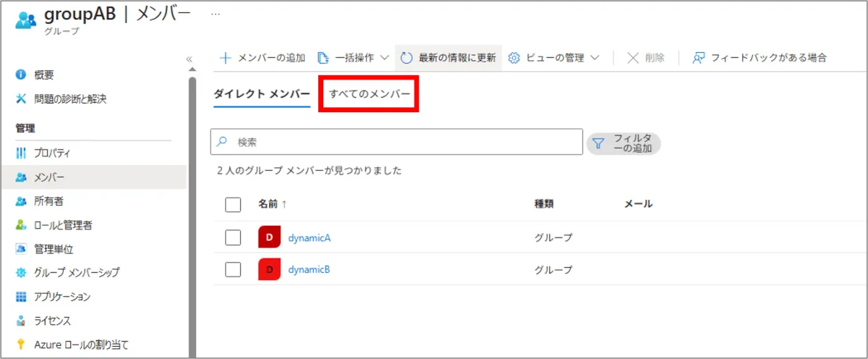Open グループ メンバーシップ in the sidebar

pos(77,273)
